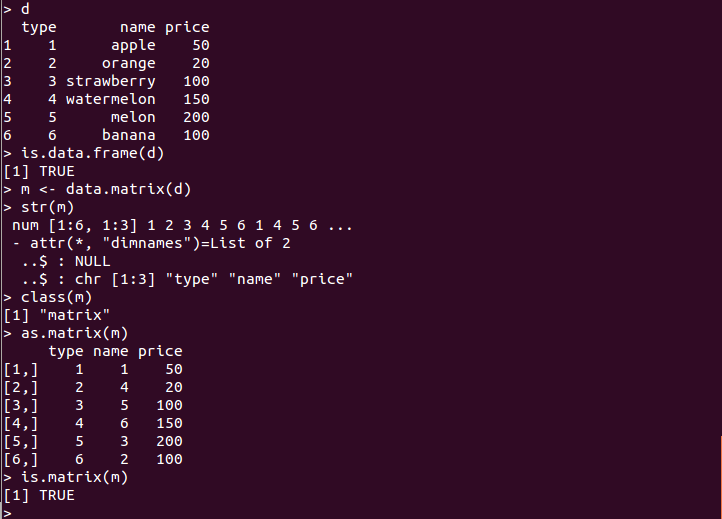Viewport: 722px width, 519px height.
Task: Click the terminal scrollbar at right edge
Action: point(721,477)
